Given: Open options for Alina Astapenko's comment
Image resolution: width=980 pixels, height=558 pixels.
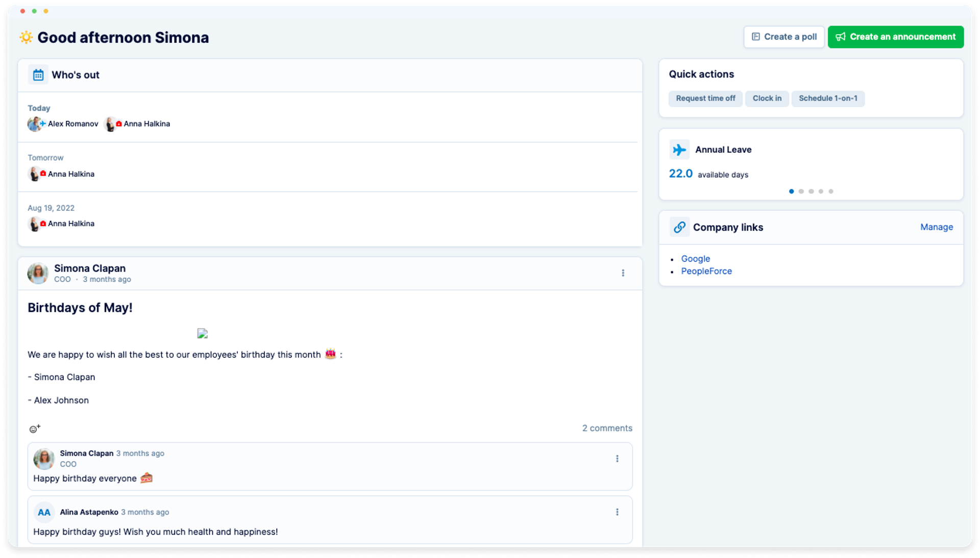Looking at the screenshot, I should [617, 512].
